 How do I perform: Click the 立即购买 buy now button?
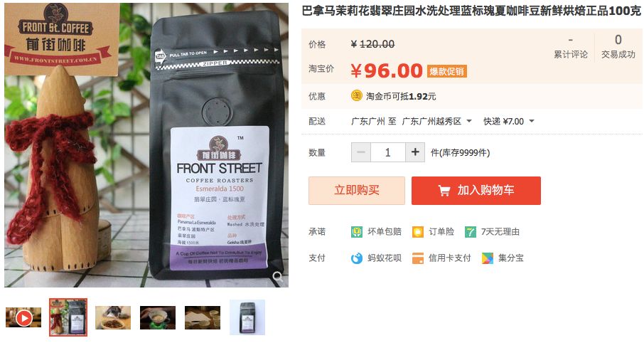(357, 191)
